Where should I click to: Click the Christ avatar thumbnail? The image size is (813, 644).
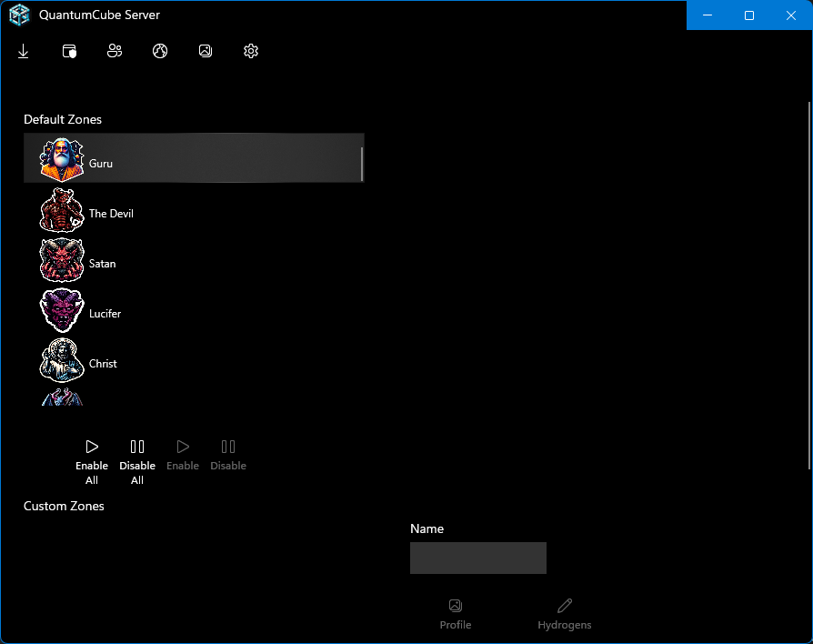click(x=61, y=360)
